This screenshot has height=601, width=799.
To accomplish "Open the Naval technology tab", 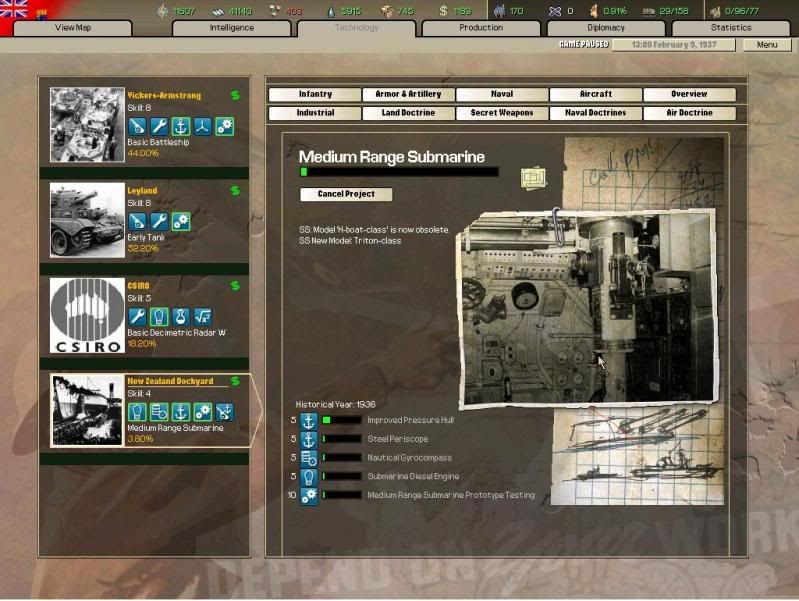I will click(502, 94).
